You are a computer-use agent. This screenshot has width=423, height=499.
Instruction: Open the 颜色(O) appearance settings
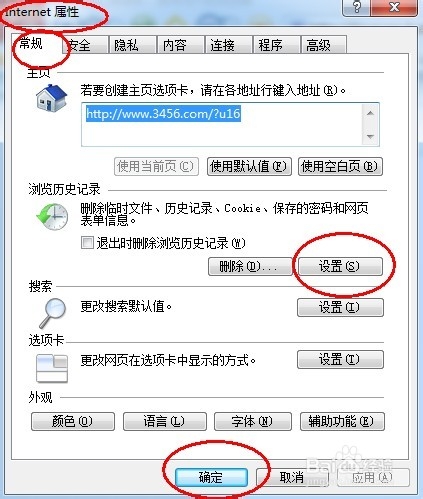point(73,422)
